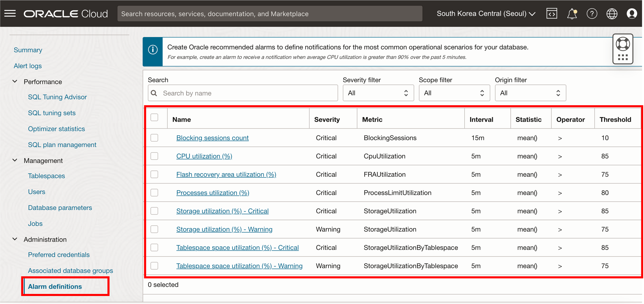This screenshot has height=304, width=644.
Task: Open Jobs page
Action: 35,223
